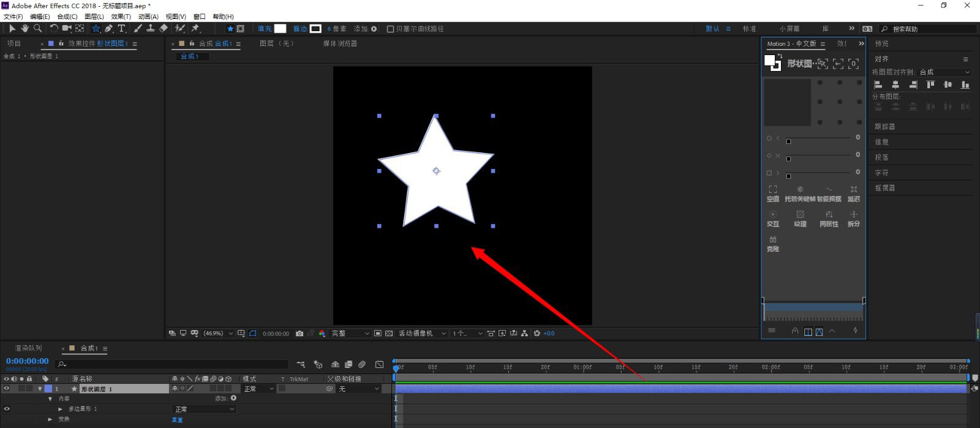Select the Horizontal Type tool
The image size is (980, 428).
click(x=121, y=28)
